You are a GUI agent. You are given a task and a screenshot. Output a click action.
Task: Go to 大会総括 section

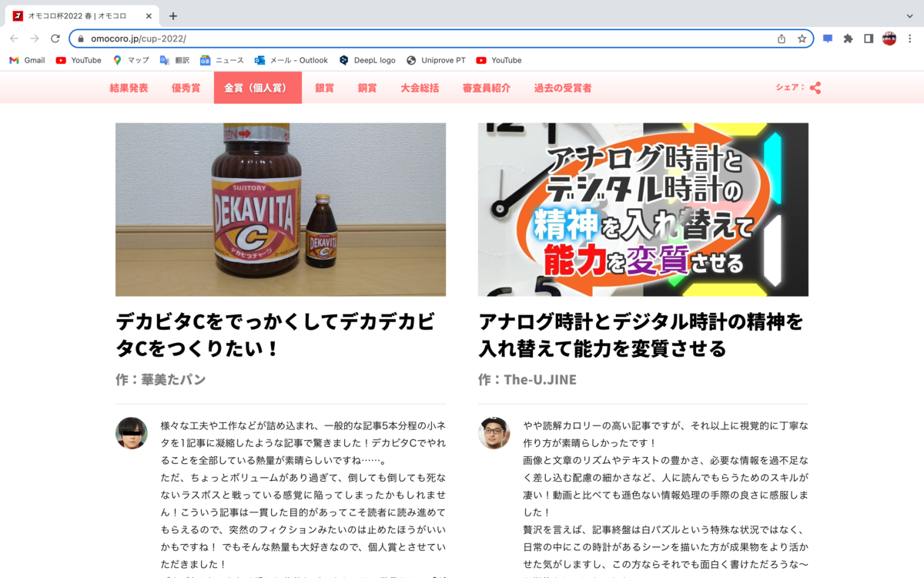[x=420, y=88]
